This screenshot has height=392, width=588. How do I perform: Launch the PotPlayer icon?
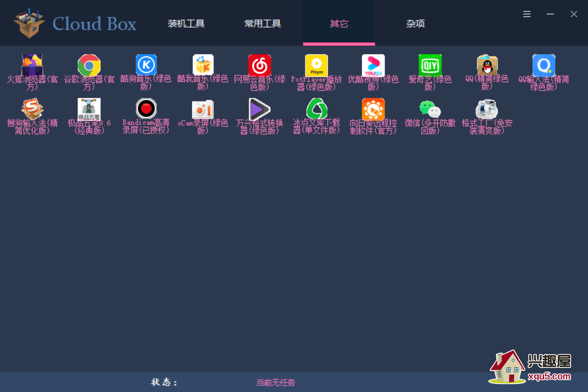(316, 65)
